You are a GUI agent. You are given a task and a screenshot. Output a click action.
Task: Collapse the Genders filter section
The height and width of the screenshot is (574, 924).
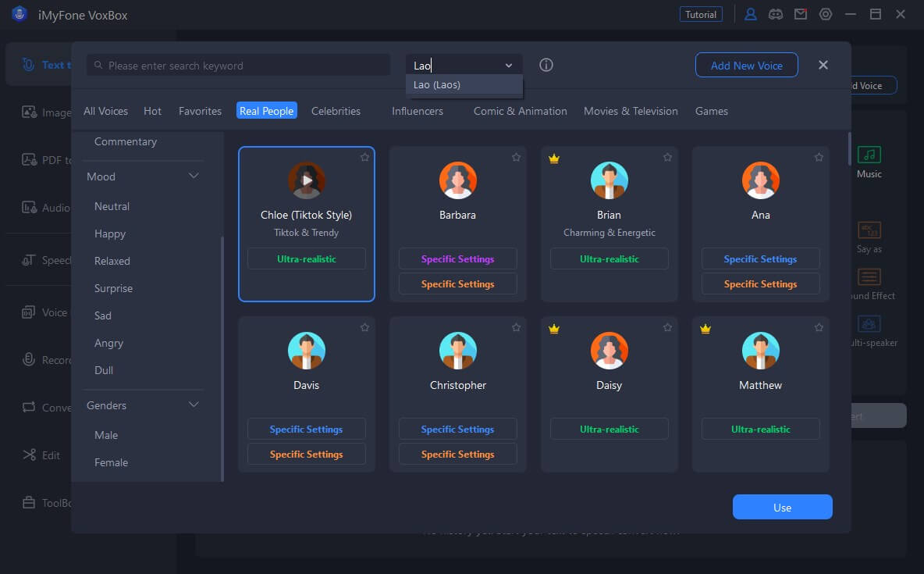pos(194,405)
